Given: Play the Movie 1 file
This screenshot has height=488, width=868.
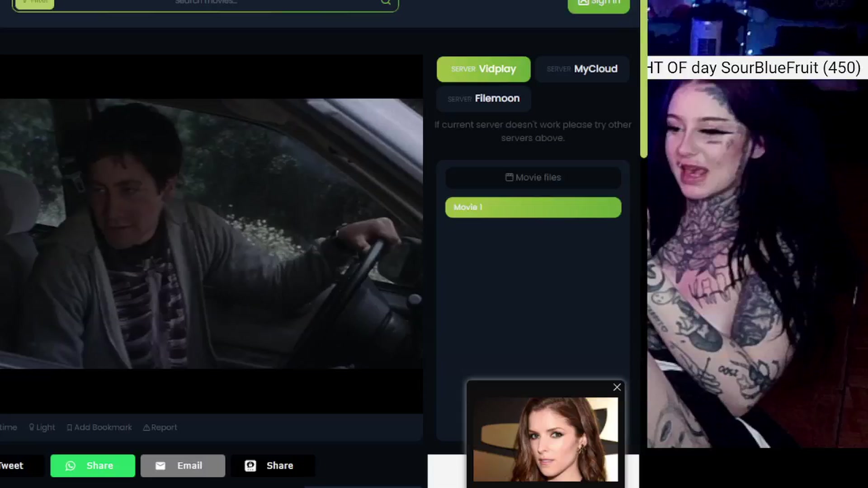Looking at the screenshot, I should pyautogui.click(x=533, y=207).
